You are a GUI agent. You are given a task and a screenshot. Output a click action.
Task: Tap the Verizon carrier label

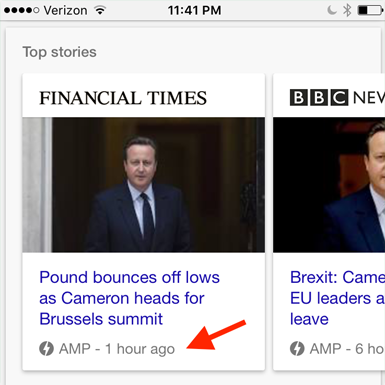(65, 10)
